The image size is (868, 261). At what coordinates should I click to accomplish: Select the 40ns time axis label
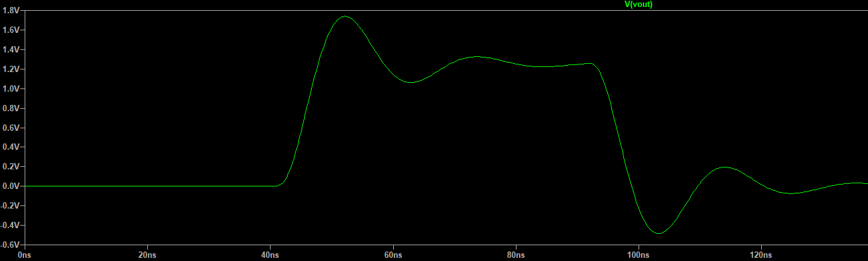point(270,255)
